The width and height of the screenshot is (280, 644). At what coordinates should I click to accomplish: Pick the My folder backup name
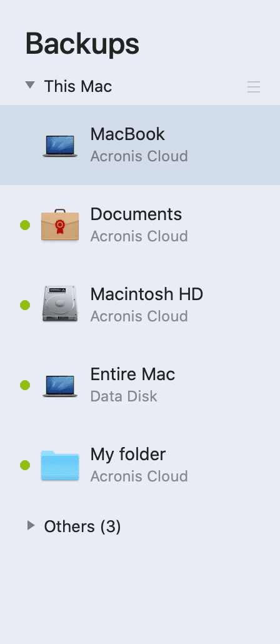click(127, 455)
